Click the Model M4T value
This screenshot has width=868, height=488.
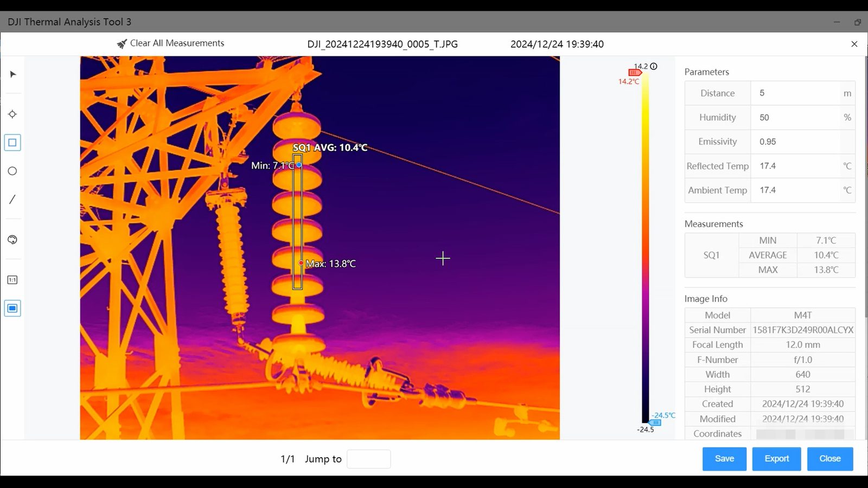coord(803,315)
